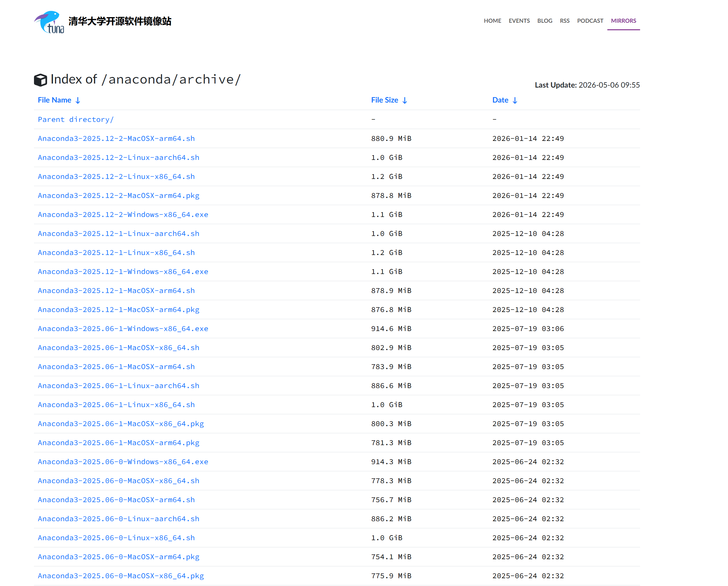
Task: Download Anaconda3-2025.06-1-Linux-x86_64.sh
Action: [x=116, y=405]
